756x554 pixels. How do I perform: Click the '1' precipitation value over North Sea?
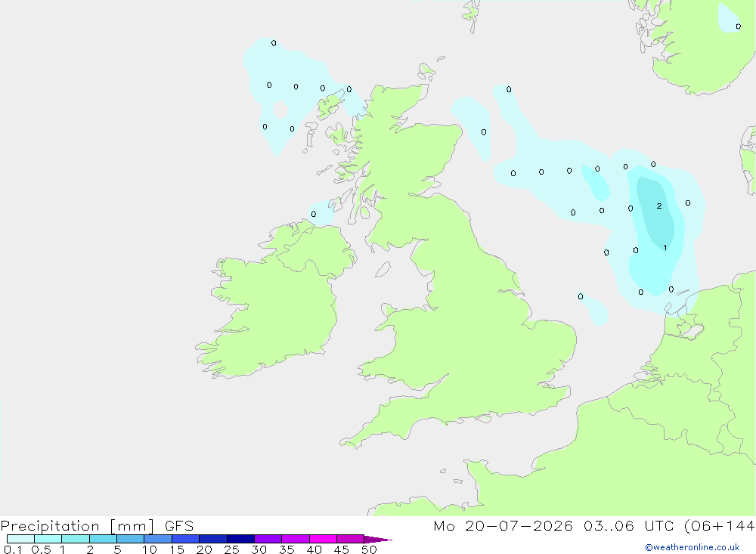pyautogui.click(x=665, y=247)
